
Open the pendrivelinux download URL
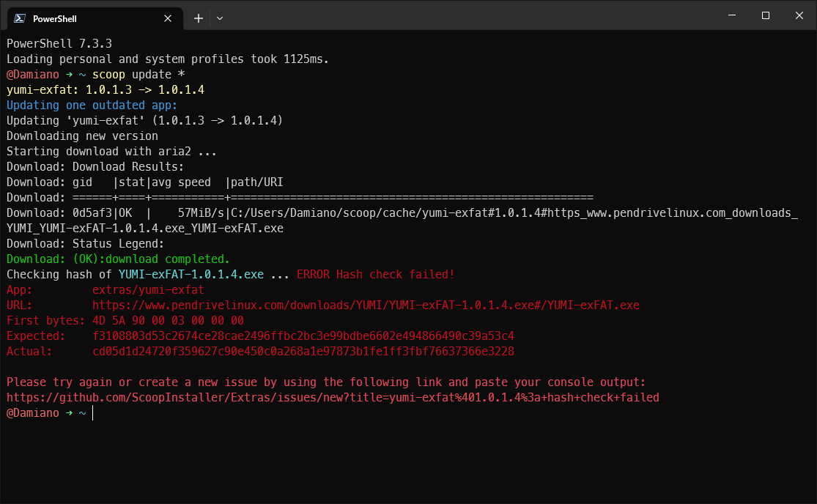366,305
